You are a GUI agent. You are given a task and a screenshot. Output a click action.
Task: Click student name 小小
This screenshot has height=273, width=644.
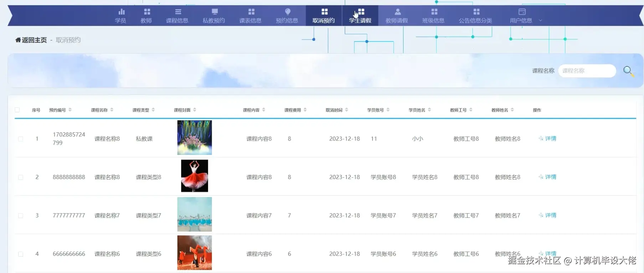point(418,139)
